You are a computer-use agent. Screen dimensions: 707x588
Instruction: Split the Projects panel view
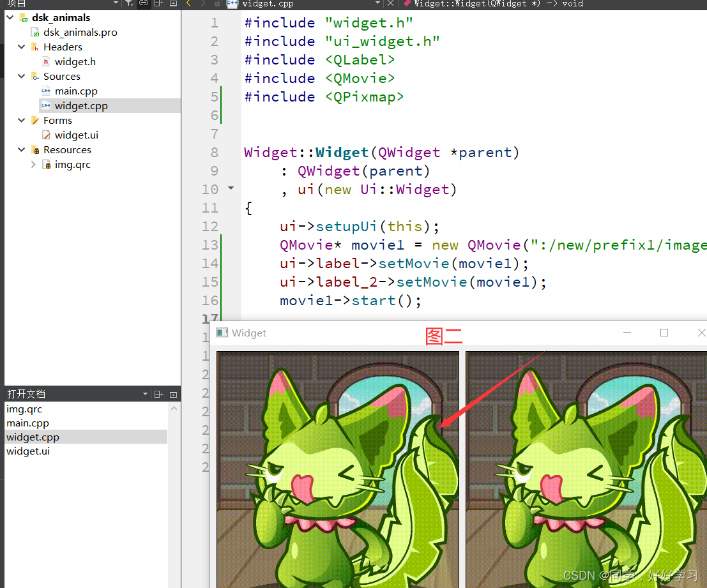[x=159, y=3]
